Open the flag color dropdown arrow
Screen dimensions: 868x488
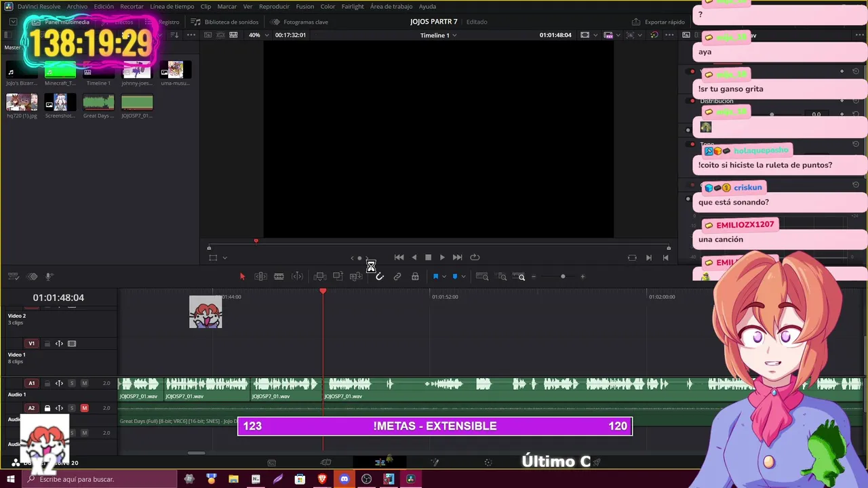pos(444,277)
